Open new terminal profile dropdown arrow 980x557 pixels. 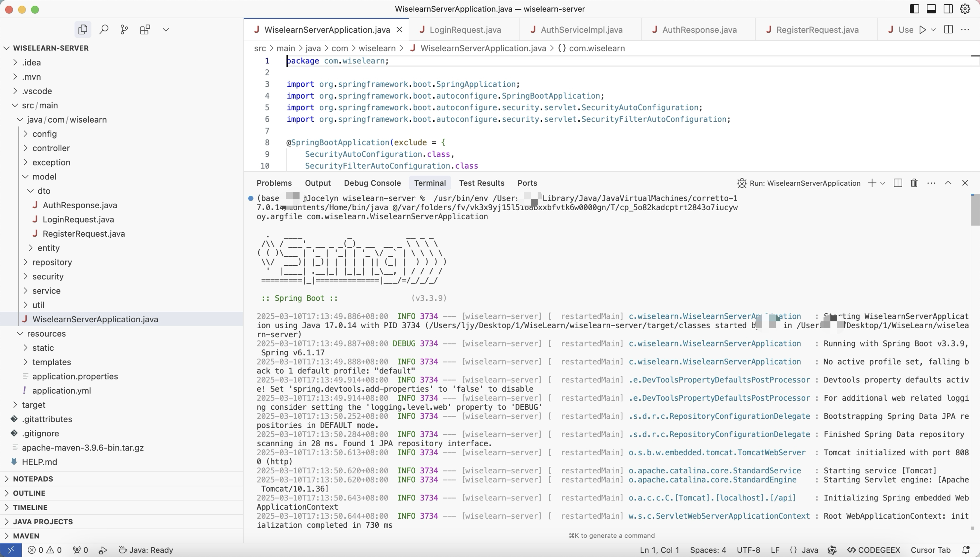pyautogui.click(x=883, y=183)
